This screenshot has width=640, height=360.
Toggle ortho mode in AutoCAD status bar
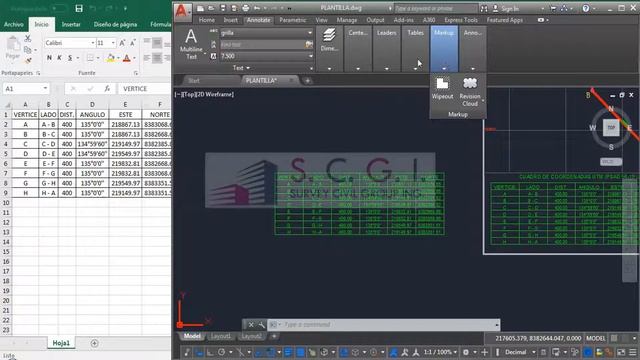(x=210, y=352)
